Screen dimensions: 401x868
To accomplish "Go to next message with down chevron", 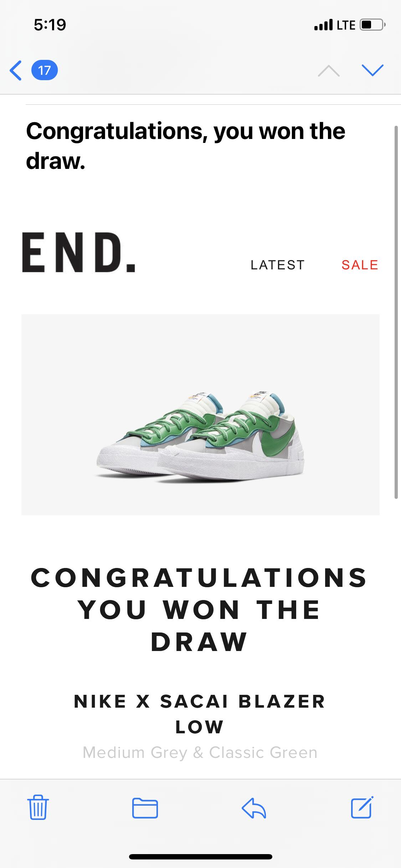I will pos(372,70).
